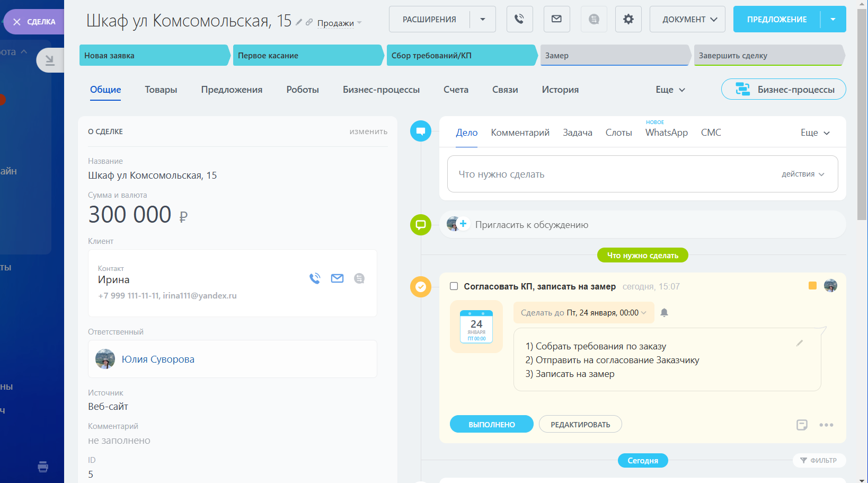Click the green discussion chat icon
The height and width of the screenshot is (483, 868).
(x=421, y=225)
